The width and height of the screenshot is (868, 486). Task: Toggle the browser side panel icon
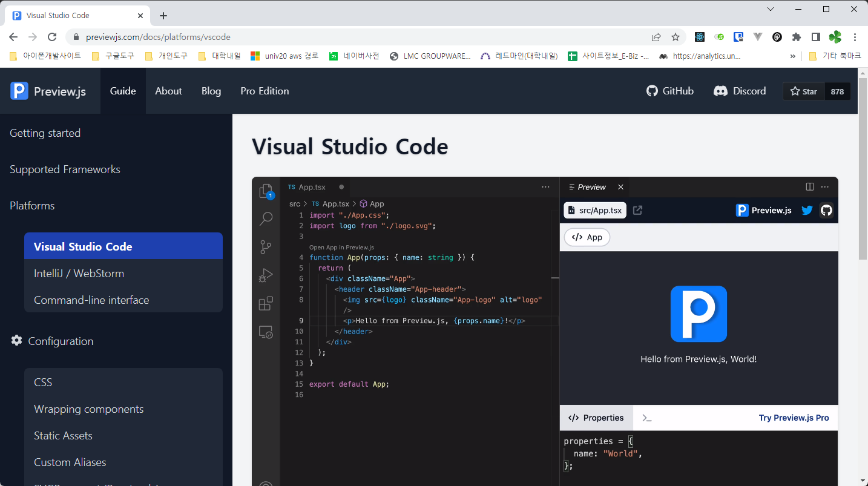[816, 37]
